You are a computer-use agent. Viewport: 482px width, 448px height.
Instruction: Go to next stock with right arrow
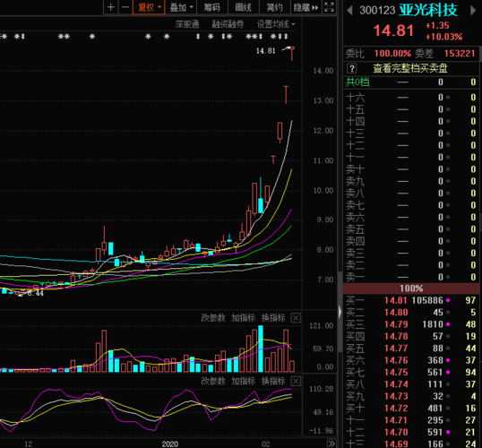coord(473,11)
